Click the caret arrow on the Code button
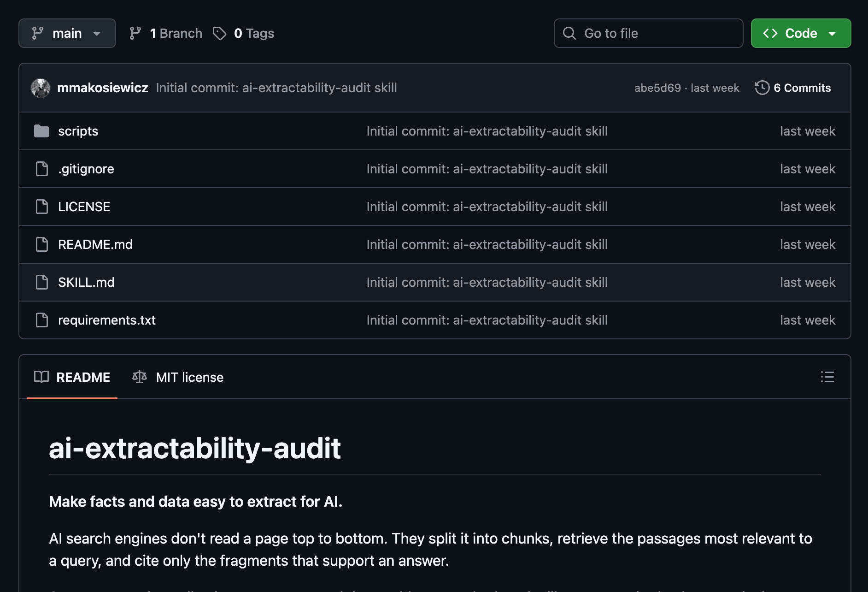 point(832,34)
